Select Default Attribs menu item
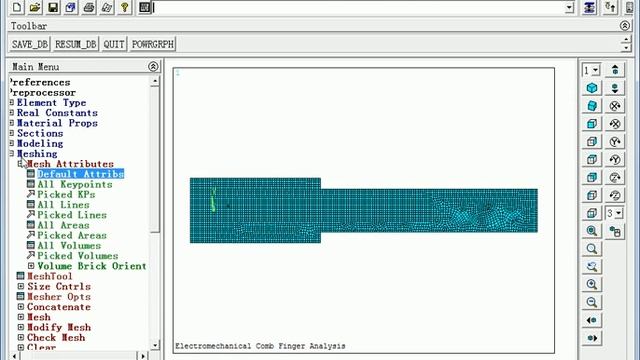The width and height of the screenshot is (640, 360). tap(80, 174)
